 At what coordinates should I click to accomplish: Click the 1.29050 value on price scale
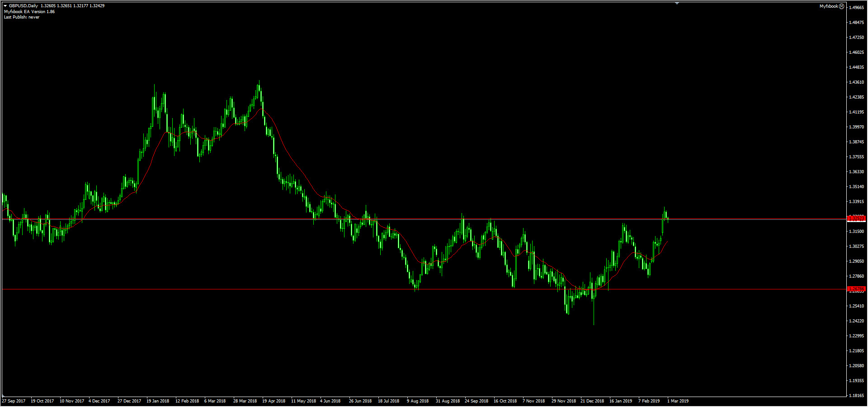pyautogui.click(x=856, y=261)
